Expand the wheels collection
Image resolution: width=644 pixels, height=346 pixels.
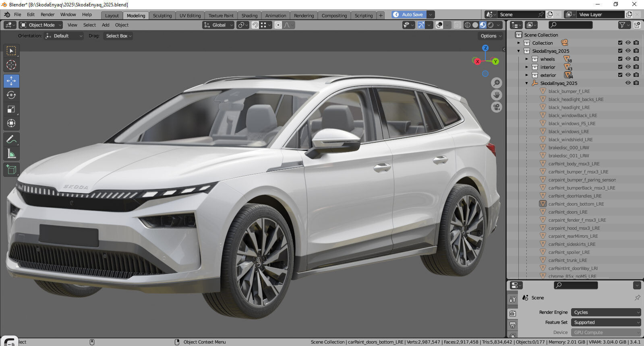click(526, 59)
